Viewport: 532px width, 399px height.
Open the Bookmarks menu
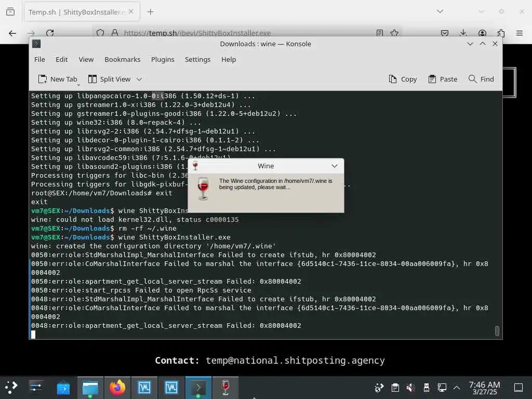pyautogui.click(x=123, y=59)
